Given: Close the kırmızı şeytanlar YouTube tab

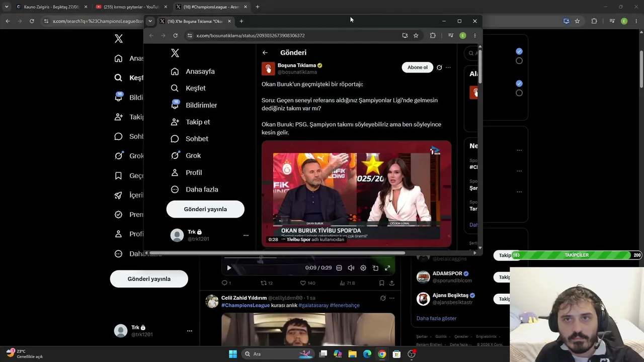Looking at the screenshot, I should tap(166, 7).
